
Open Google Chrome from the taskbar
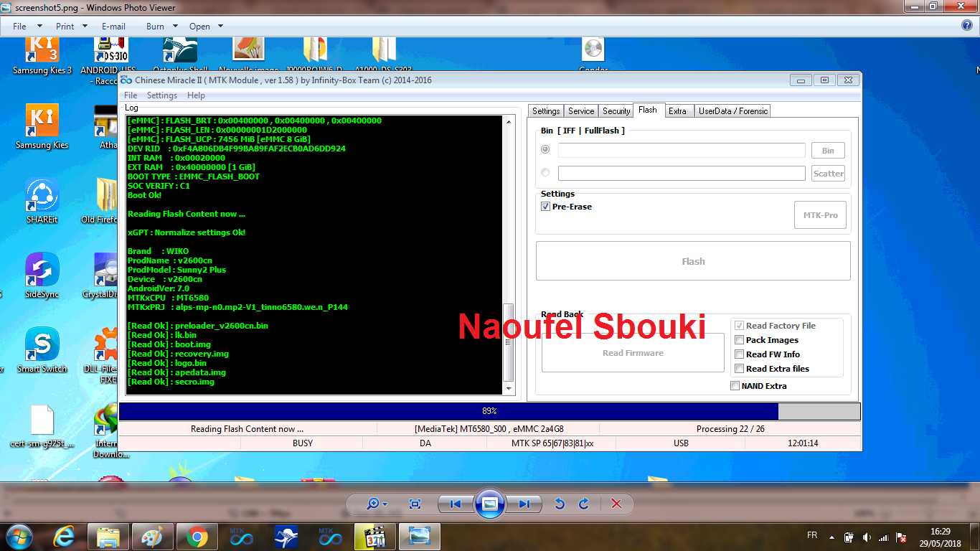click(197, 537)
